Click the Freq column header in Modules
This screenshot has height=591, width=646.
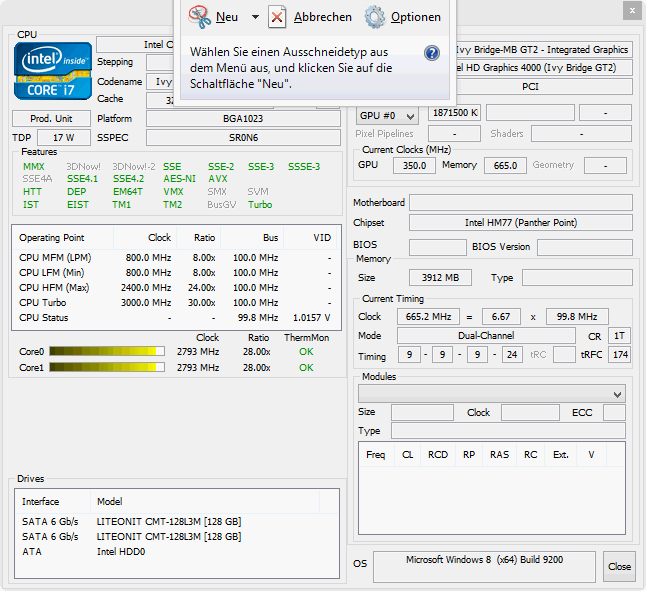click(x=376, y=455)
